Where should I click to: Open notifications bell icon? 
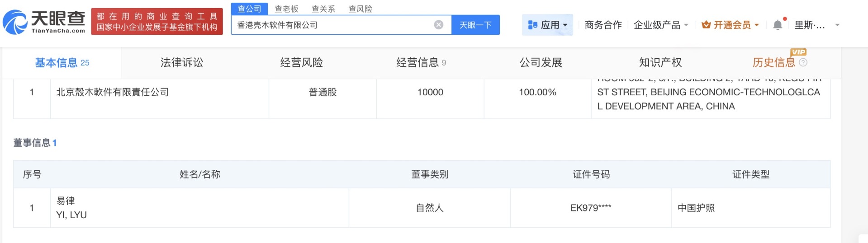pos(778,25)
